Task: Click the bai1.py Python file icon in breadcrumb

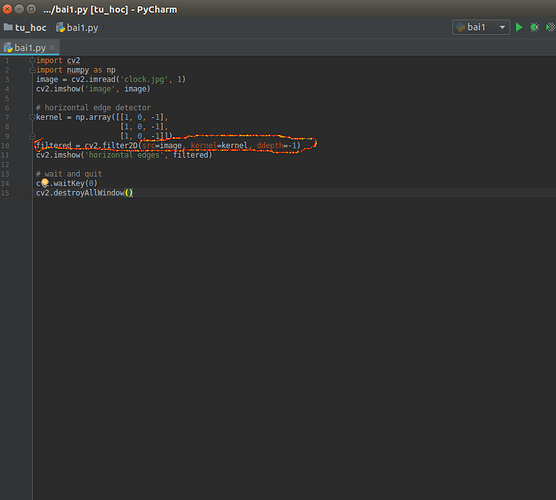Action: [x=60, y=27]
